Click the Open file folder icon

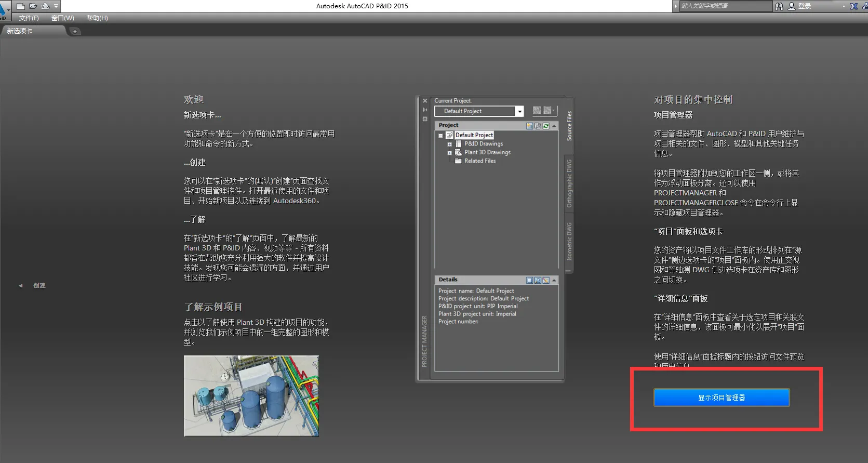pyautogui.click(x=33, y=6)
